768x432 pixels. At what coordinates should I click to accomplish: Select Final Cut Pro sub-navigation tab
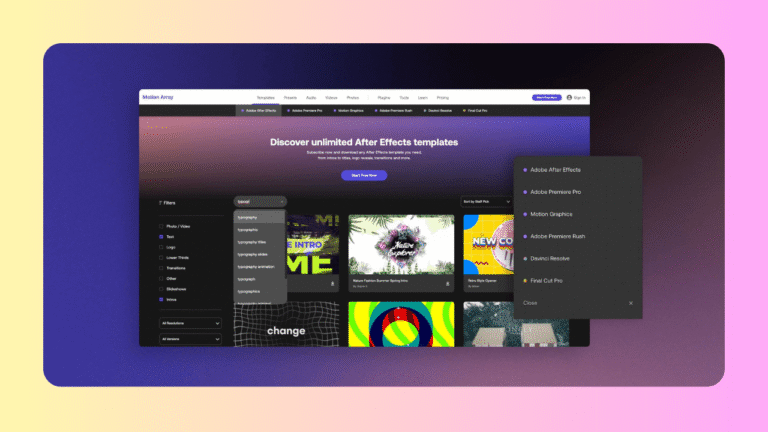(x=475, y=111)
